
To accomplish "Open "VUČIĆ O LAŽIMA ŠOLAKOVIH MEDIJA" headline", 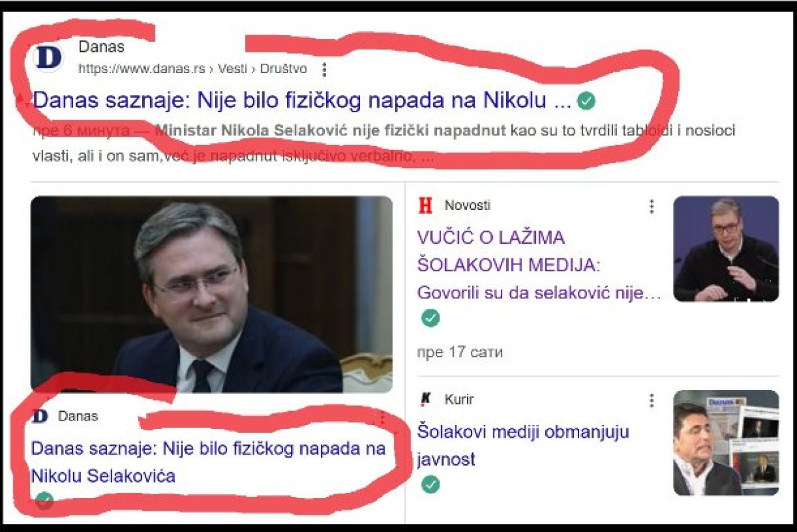I will pos(539,265).
